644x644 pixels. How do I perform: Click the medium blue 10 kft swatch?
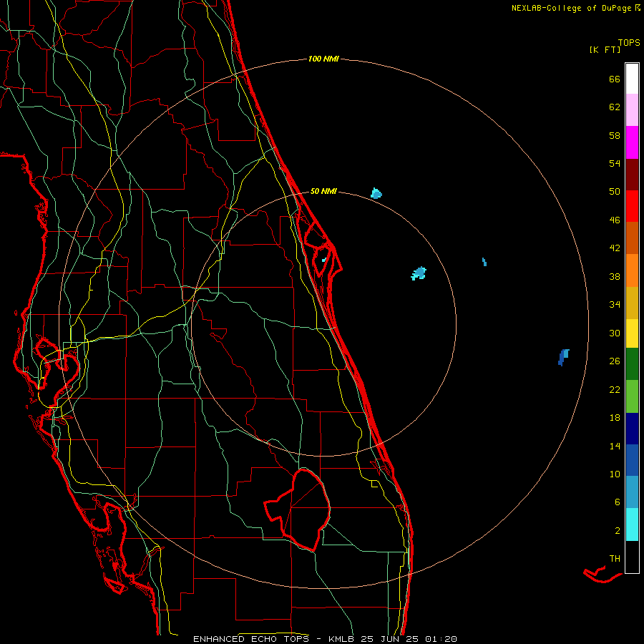(632, 460)
